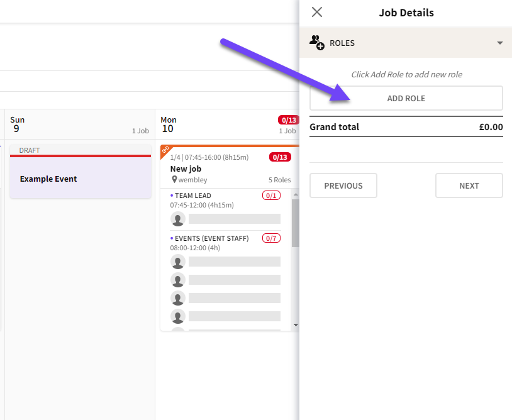
Task: Click the roles list scroll-down arrow
Action: 296,324
